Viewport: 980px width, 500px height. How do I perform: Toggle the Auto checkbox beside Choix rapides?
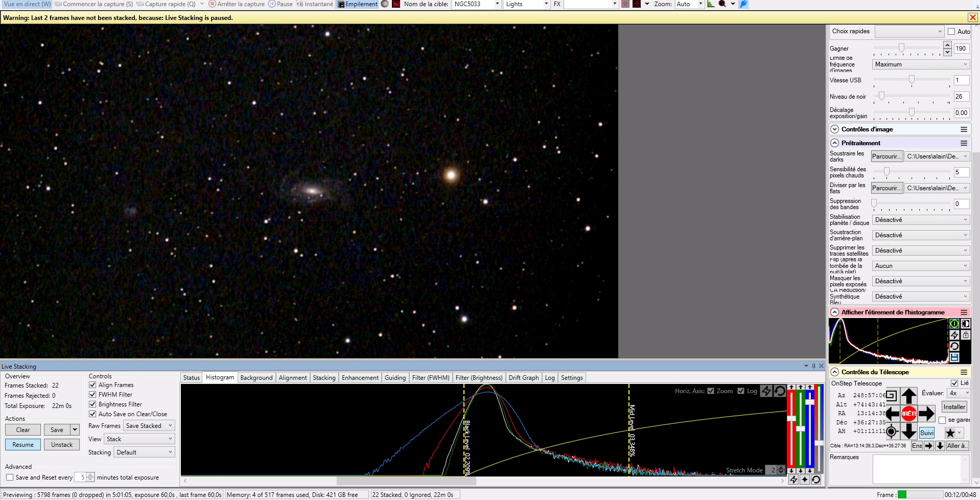point(951,32)
